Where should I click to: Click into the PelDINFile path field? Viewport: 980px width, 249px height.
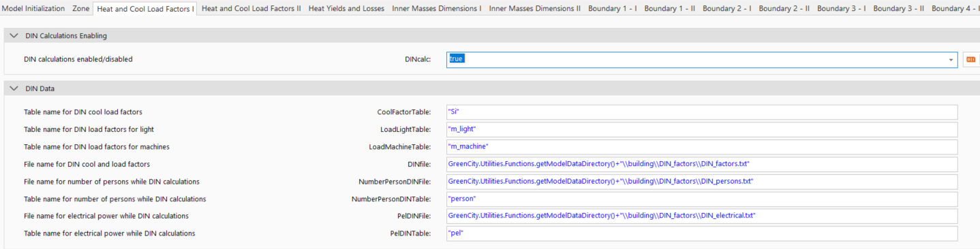[x=702, y=216]
